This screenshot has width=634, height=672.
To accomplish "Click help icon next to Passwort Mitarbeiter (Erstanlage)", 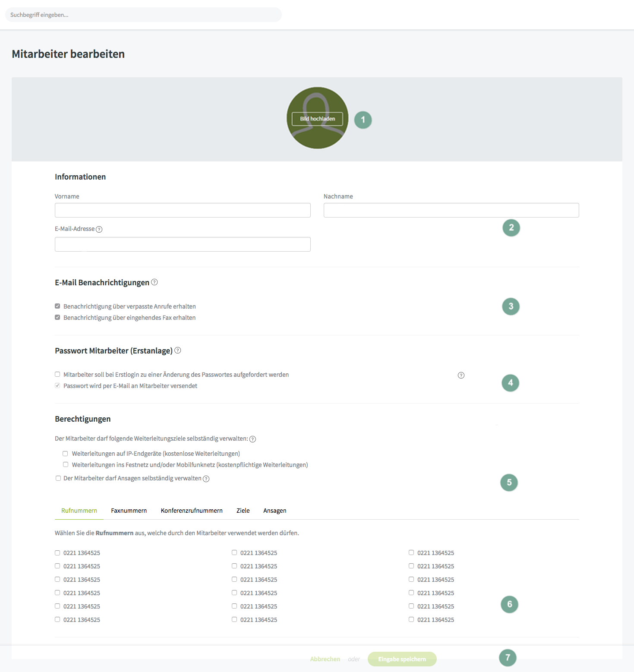I will click(178, 350).
